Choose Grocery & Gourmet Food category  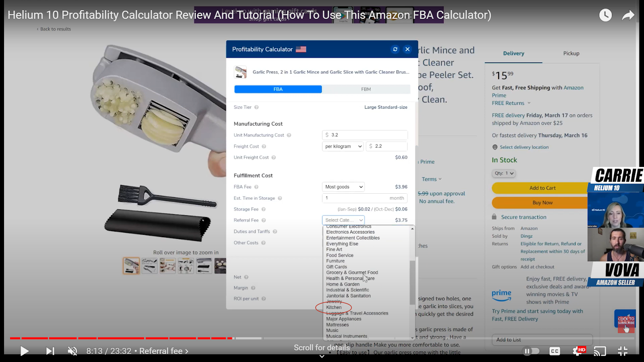pyautogui.click(x=352, y=273)
